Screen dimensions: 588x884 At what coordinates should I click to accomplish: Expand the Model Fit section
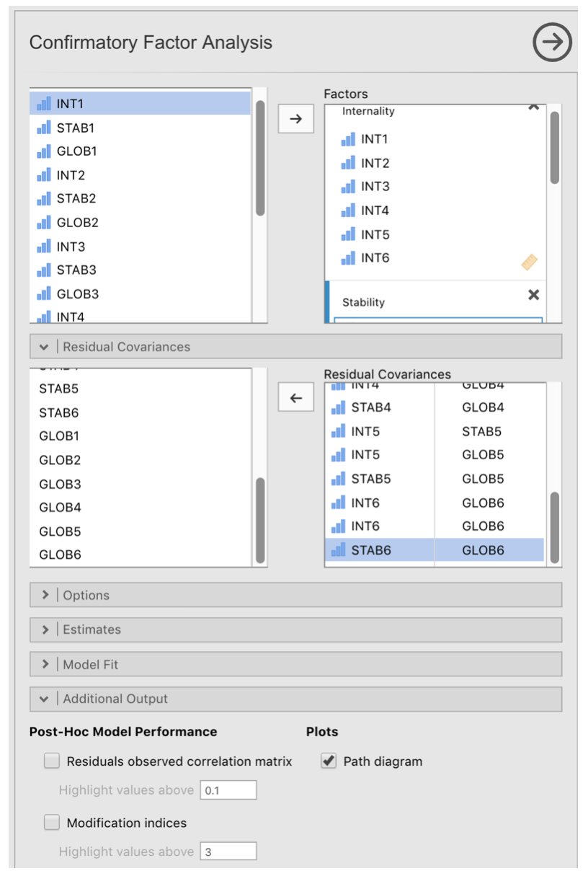click(x=295, y=664)
